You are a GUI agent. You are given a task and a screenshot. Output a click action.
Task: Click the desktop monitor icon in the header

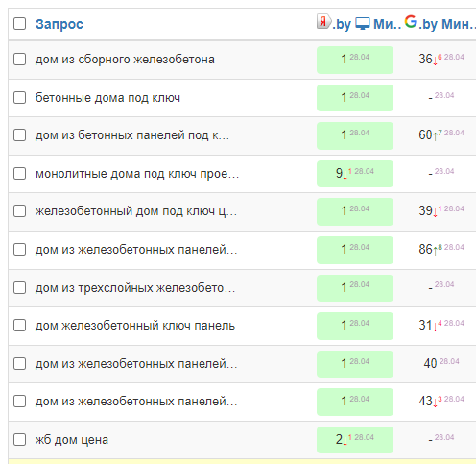pos(363,24)
